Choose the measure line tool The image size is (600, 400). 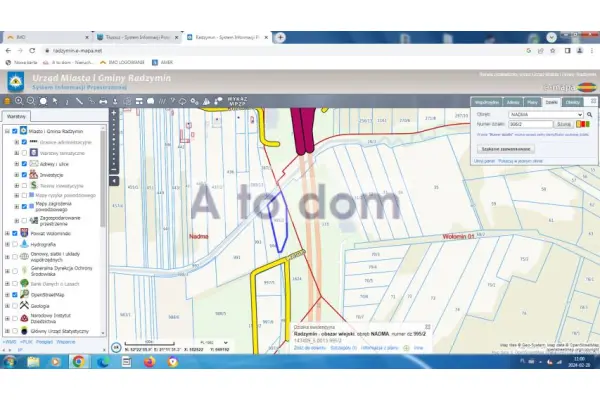pos(79,101)
